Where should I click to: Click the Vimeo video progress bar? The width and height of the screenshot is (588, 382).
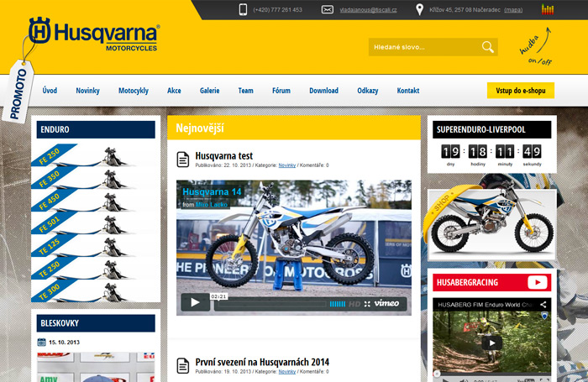coord(270,304)
